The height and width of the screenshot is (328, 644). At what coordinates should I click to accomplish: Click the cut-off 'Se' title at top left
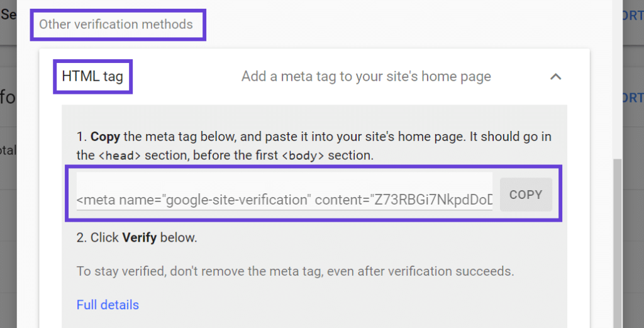tap(9, 14)
